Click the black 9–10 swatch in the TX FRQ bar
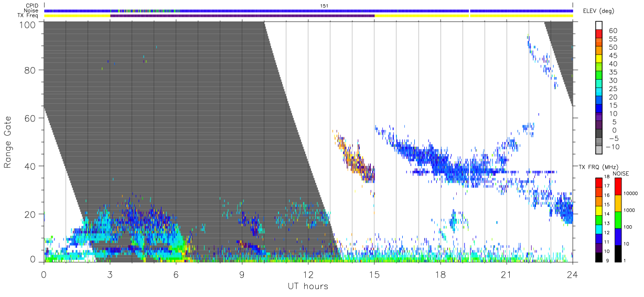 pyautogui.click(x=599, y=256)
